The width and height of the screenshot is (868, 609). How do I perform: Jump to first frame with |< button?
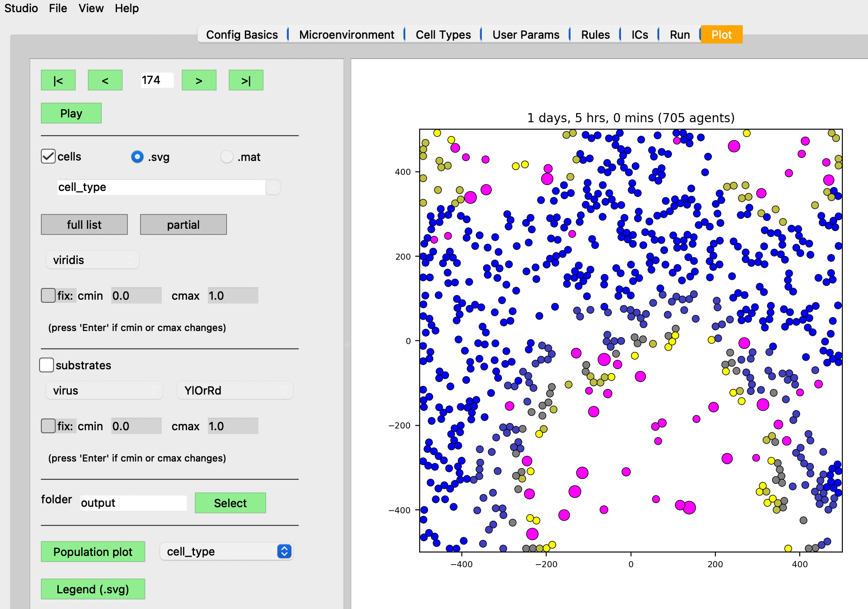pyautogui.click(x=58, y=80)
